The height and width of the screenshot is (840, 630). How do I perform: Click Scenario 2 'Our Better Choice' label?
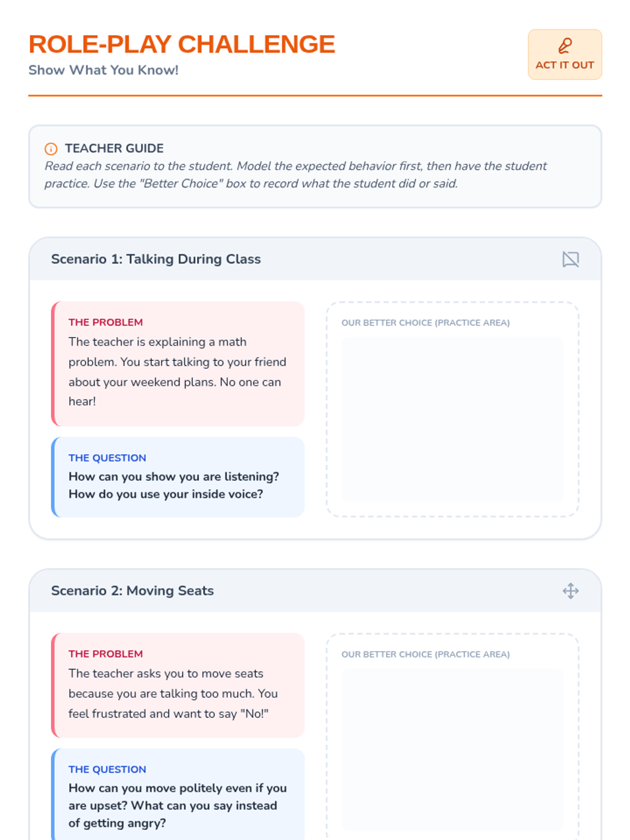[x=426, y=654]
